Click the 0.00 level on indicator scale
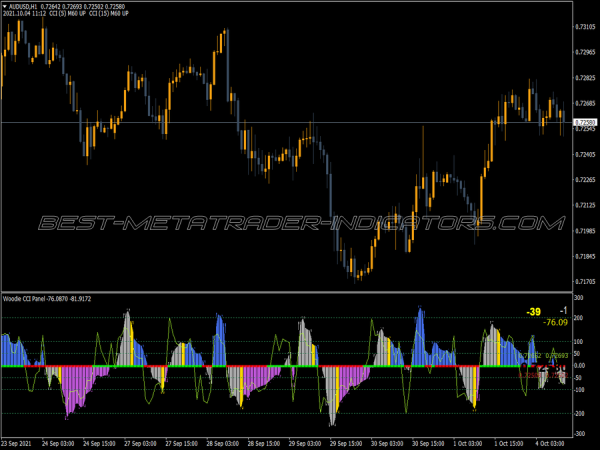The height and width of the screenshot is (450, 600). point(579,366)
